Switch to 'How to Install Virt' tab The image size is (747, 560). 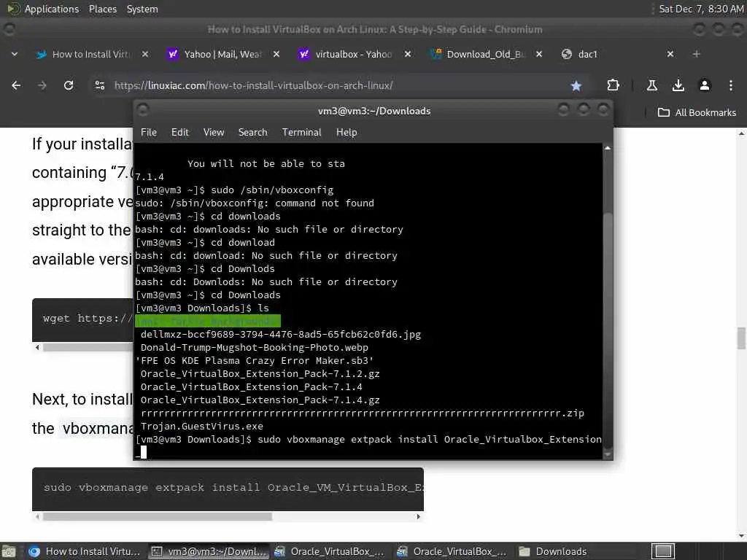[x=90, y=54]
